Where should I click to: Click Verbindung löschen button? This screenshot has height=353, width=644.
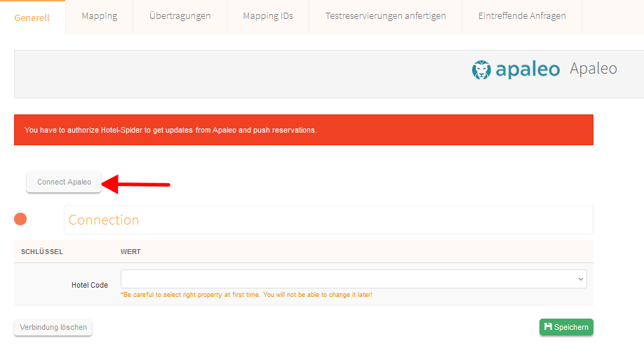tap(53, 328)
